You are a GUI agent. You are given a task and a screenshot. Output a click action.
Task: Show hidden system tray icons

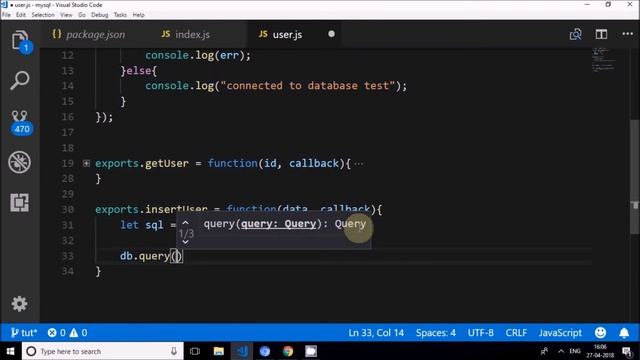(561, 351)
